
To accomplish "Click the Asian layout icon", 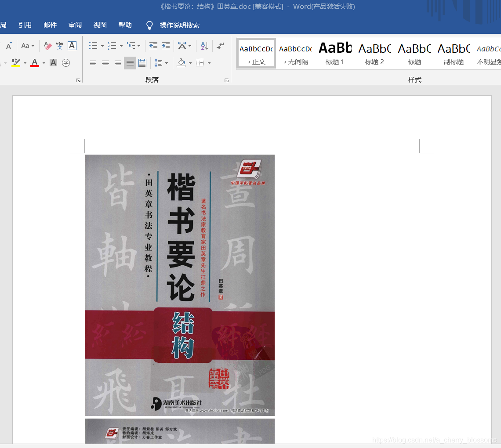I will point(182,46).
